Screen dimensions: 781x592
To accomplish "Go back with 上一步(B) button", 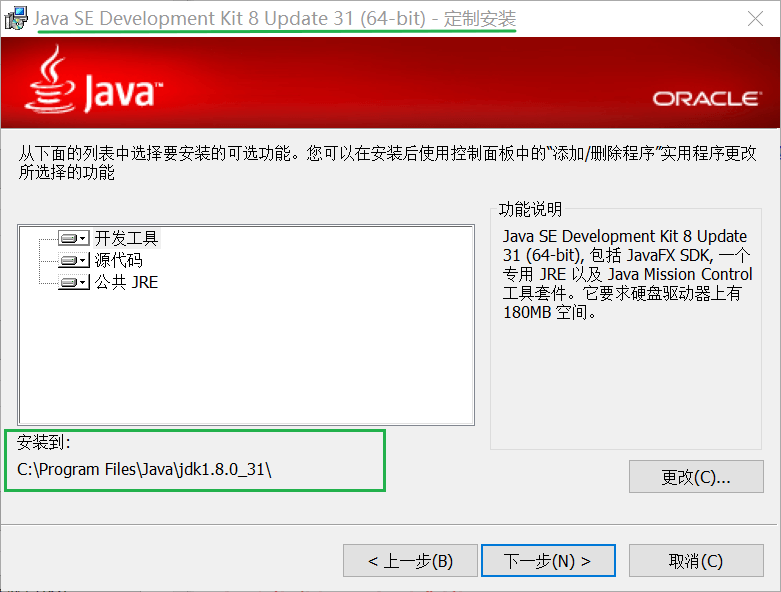I will coord(410,561).
